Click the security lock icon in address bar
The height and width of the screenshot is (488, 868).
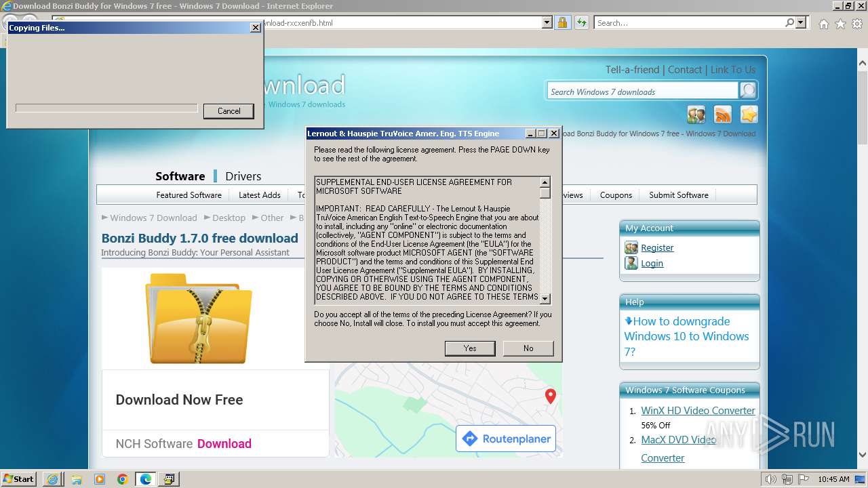pyautogui.click(x=562, y=22)
